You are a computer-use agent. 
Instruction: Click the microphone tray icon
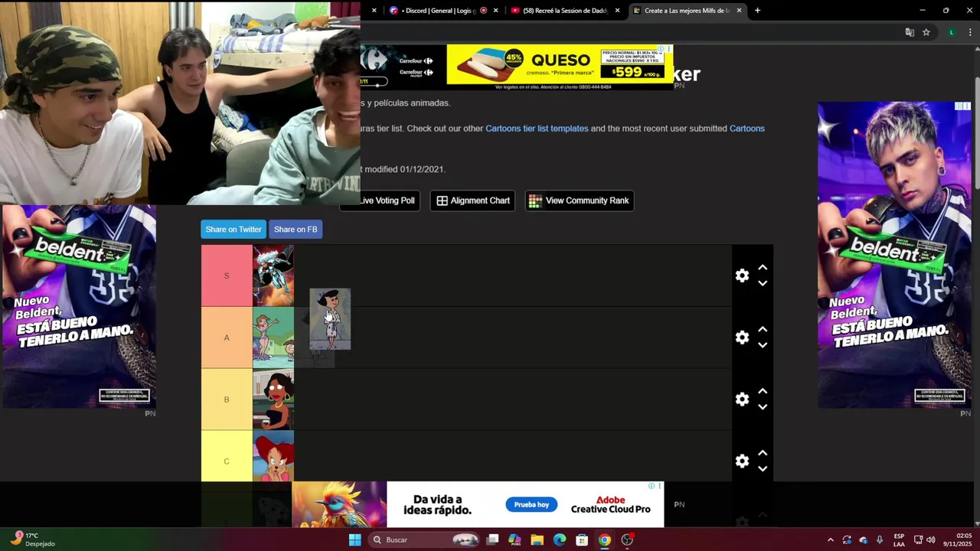[879, 540]
